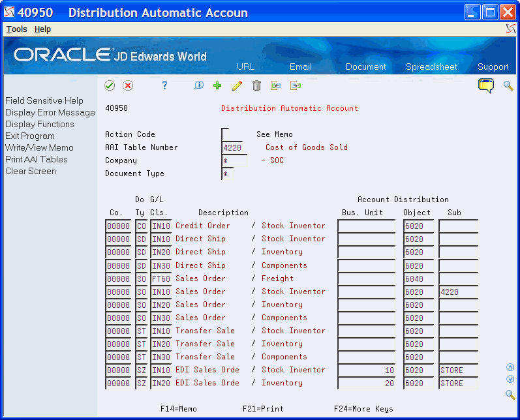The height and width of the screenshot is (420, 520).
Task: Open the Email link in banner
Action: 301,67
